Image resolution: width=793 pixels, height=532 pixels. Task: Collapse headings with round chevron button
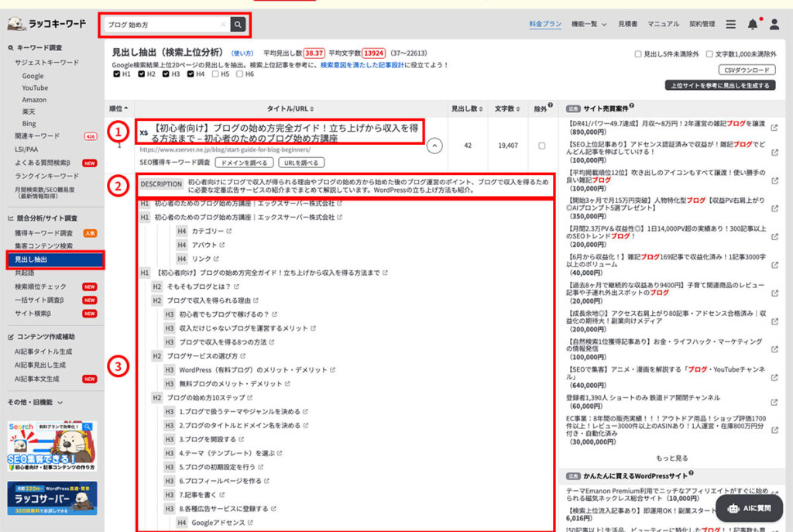click(x=435, y=145)
